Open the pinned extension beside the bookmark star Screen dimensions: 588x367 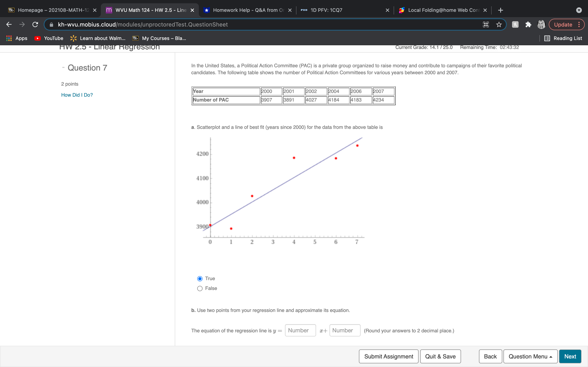pyautogui.click(x=515, y=24)
